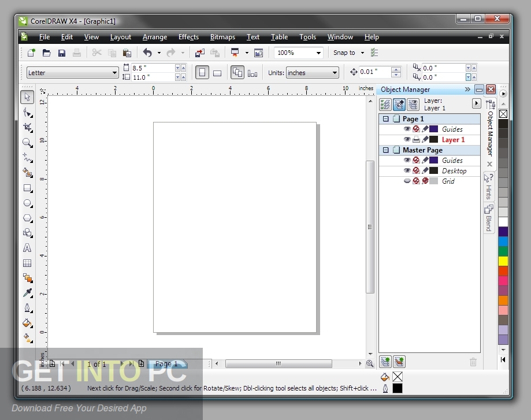
Task: Toggle visibility of Master Page Guides
Action: pyautogui.click(x=407, y=160)
